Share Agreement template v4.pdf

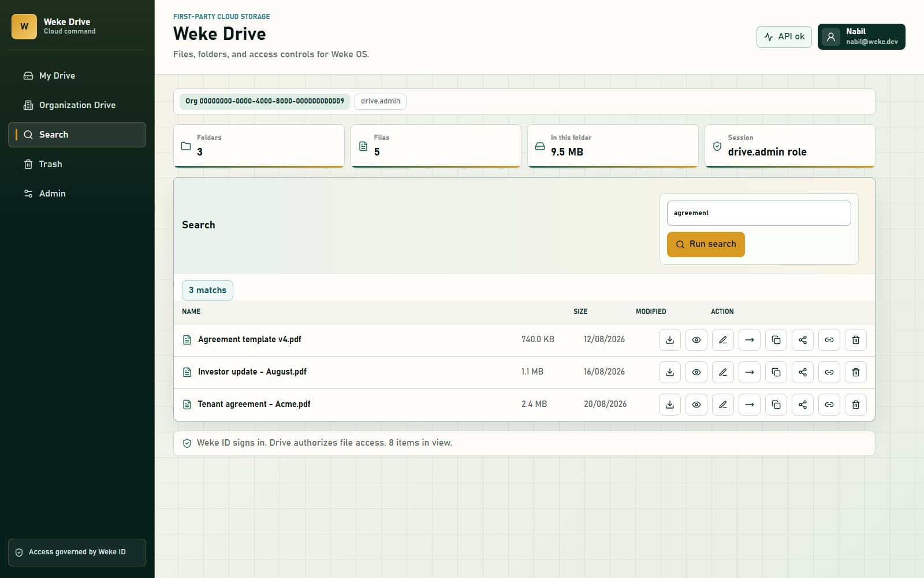coord(803,340)
